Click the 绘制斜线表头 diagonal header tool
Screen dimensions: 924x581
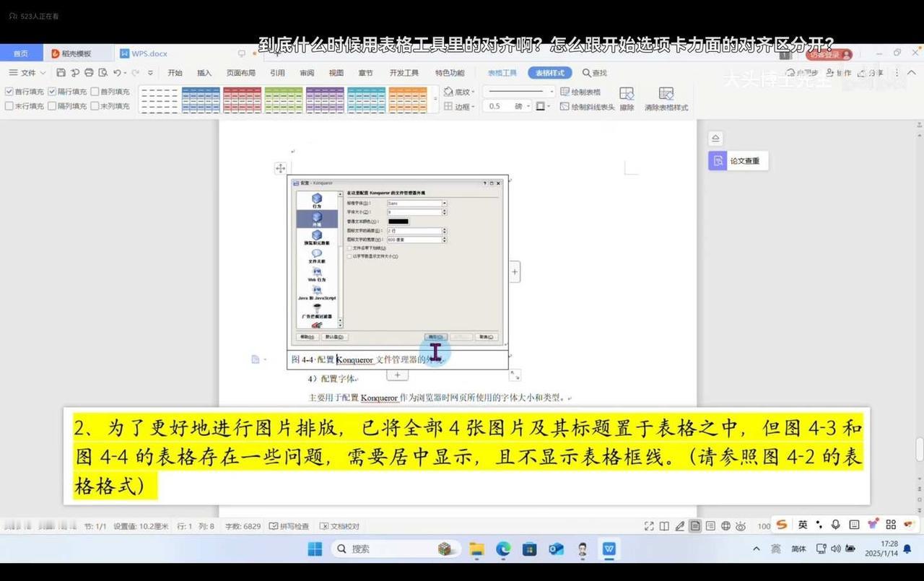point(587,107)
